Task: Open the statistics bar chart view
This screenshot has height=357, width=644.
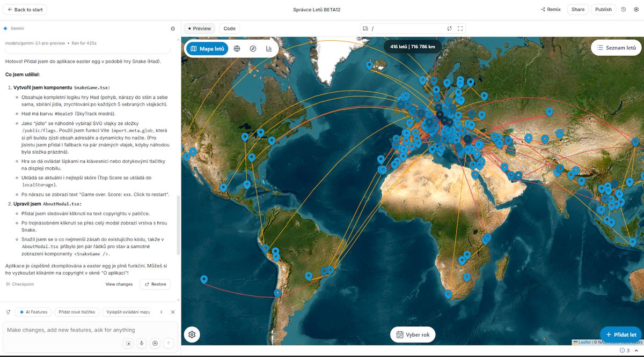Action: (269, 49)
